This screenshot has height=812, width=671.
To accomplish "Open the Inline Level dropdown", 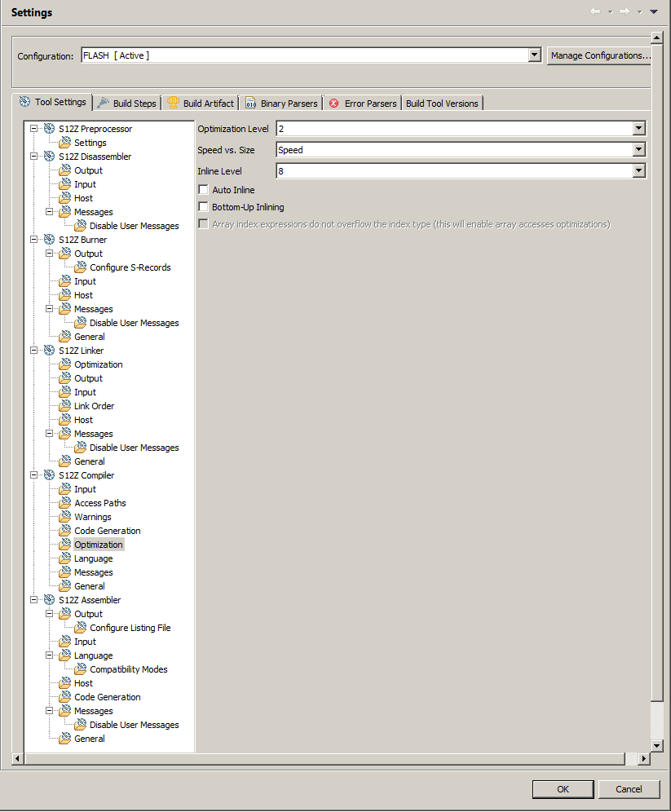I will coord(637,170).
